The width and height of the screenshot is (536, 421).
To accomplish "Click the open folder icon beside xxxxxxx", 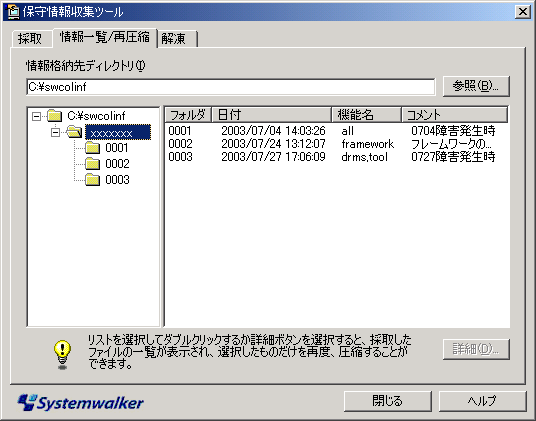I will coord(74,132).
